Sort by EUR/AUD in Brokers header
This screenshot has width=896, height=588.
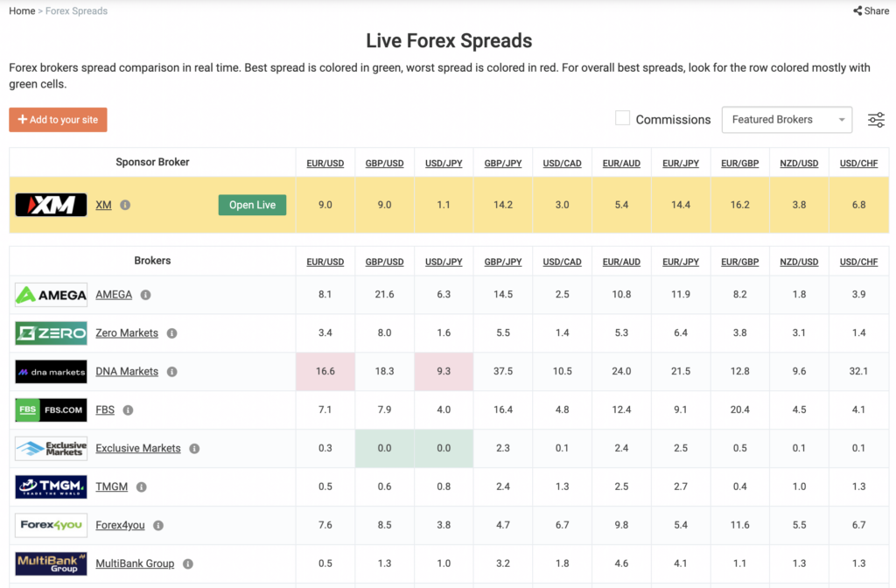tap(622, 262)
